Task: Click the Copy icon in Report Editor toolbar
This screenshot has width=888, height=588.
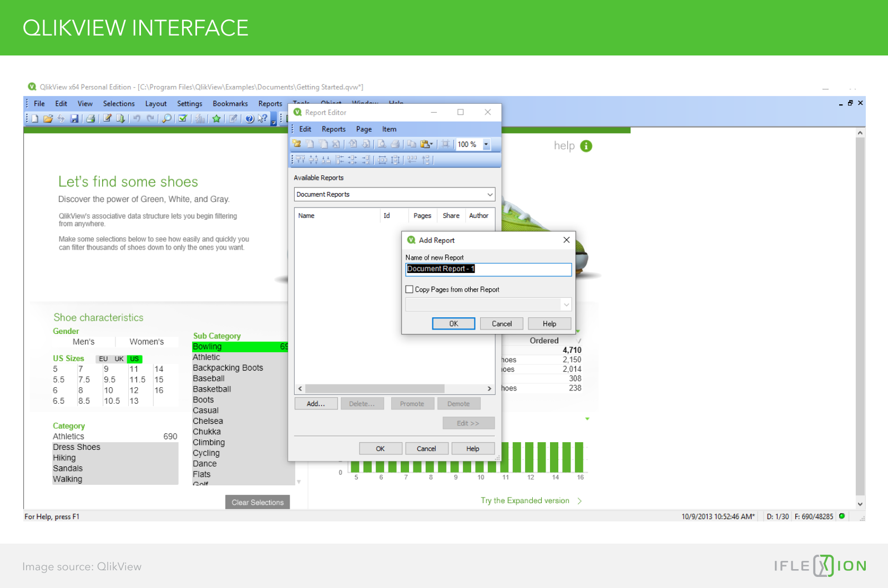Action: [x=412, y=144]
